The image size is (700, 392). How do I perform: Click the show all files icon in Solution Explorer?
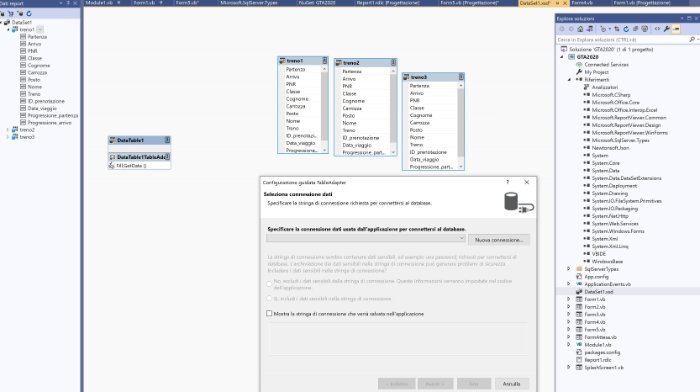[645, 29]
